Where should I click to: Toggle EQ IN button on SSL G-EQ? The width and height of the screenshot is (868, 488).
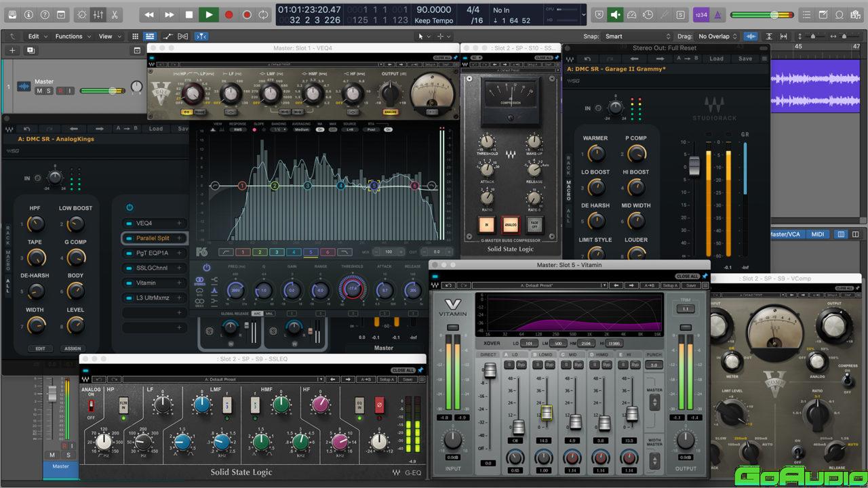pos(360,405)
